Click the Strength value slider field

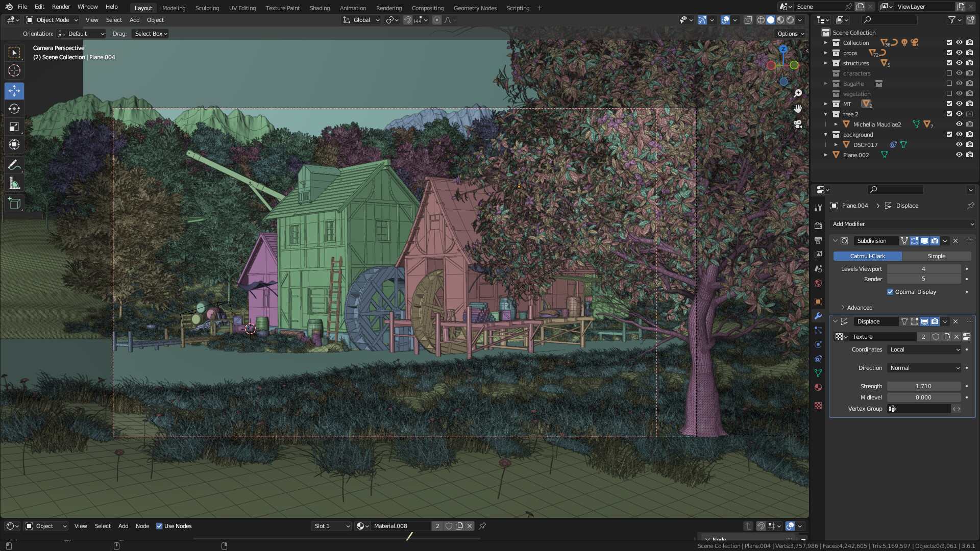pos(923,386)
